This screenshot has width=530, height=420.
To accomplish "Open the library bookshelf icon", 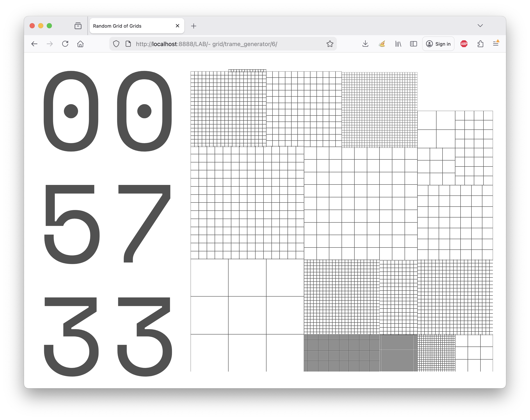I will click(x=398, y=44).
